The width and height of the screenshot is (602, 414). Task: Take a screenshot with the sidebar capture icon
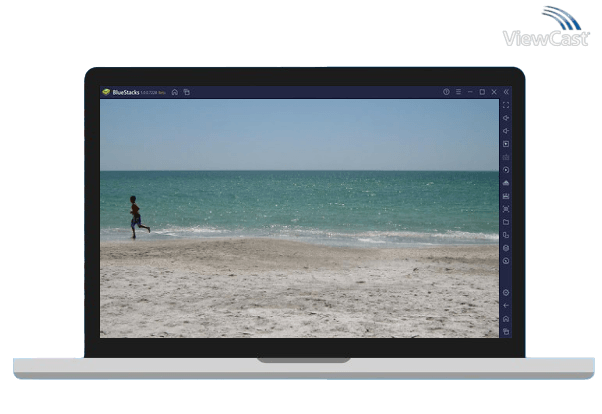(x=506, y=209)
